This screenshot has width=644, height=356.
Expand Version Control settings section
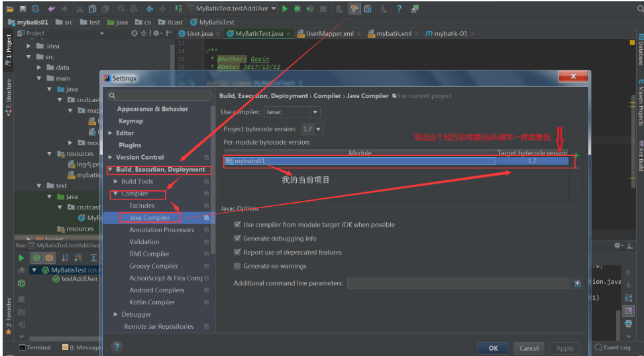pyautogui.click(x=110, y=157)
